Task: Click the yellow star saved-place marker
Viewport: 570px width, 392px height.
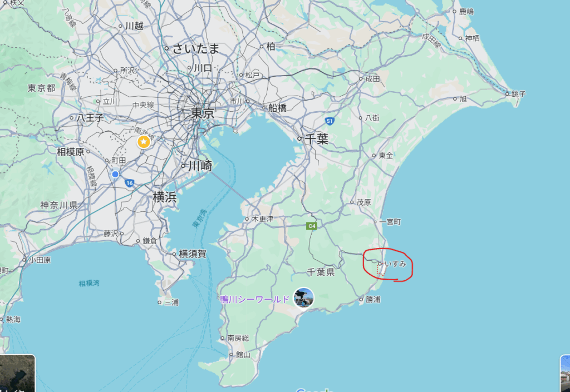Action: pyautogui.click(x=144, y=142)
